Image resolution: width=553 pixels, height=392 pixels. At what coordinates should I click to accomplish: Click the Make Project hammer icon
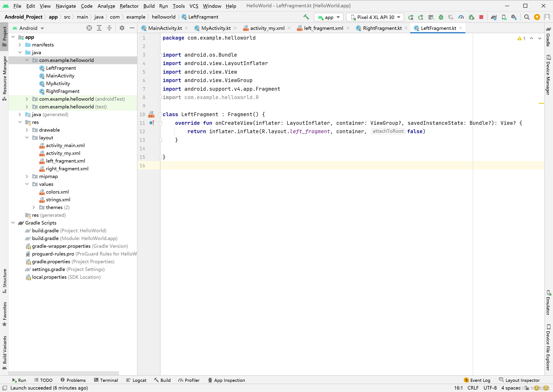[306, 17]
